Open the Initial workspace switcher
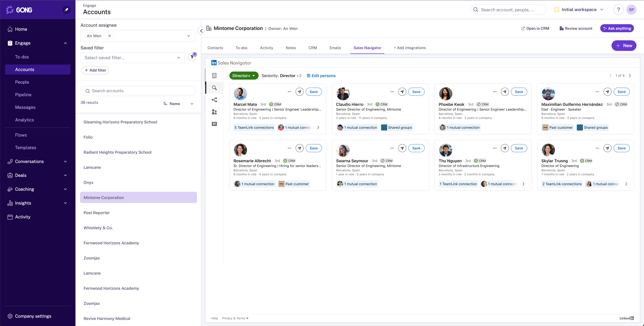The height and width of the screenshot is (326, 644). (579, 10)
